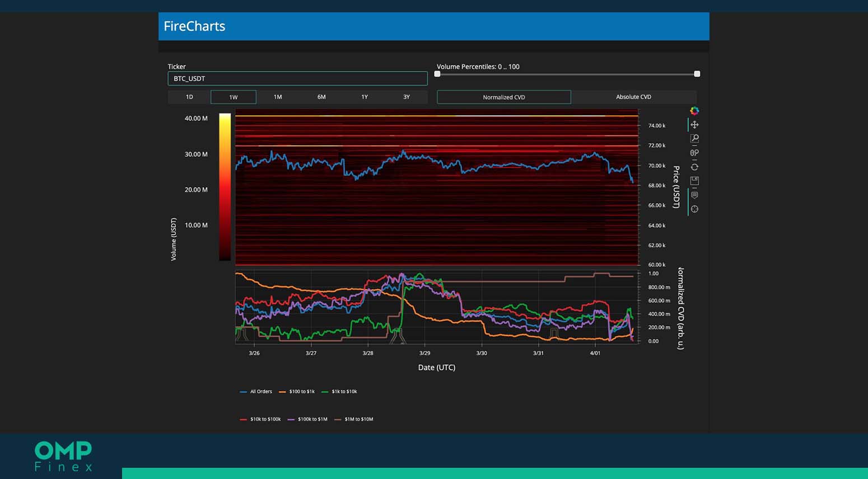This screenshot has width=868, height=479.
Task: Select the 6M timeframe
Action: (x=321, y=97)
